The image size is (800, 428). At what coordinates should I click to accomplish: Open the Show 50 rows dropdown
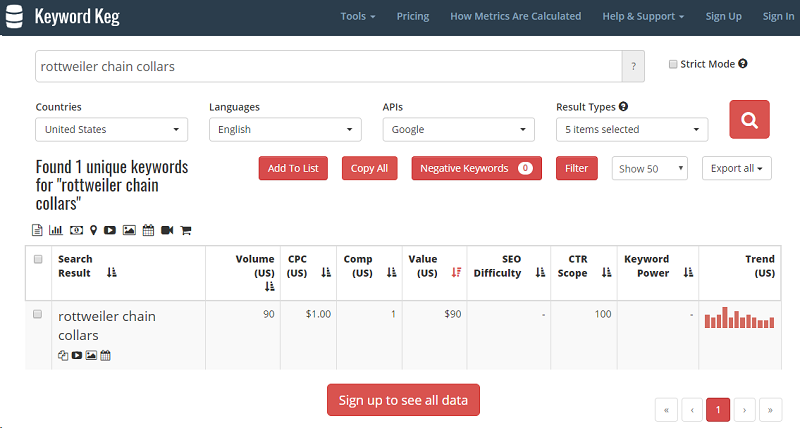click(x=649, y=168)
